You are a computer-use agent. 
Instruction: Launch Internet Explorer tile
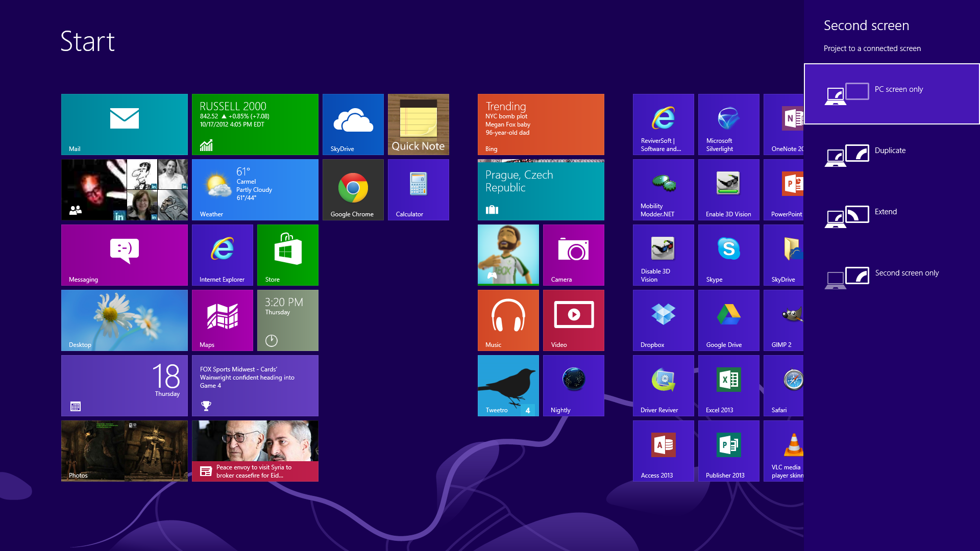pos(223,255)
